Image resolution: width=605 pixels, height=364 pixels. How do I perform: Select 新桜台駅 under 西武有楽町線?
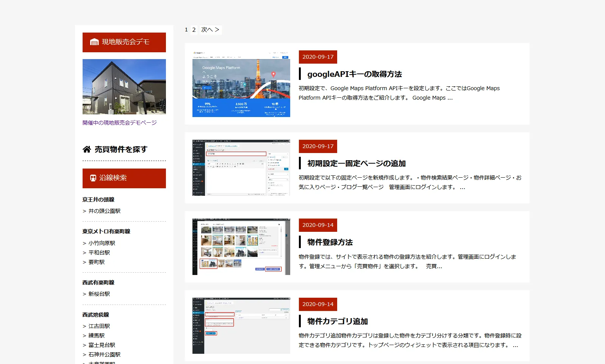click(x=99, y=294)
